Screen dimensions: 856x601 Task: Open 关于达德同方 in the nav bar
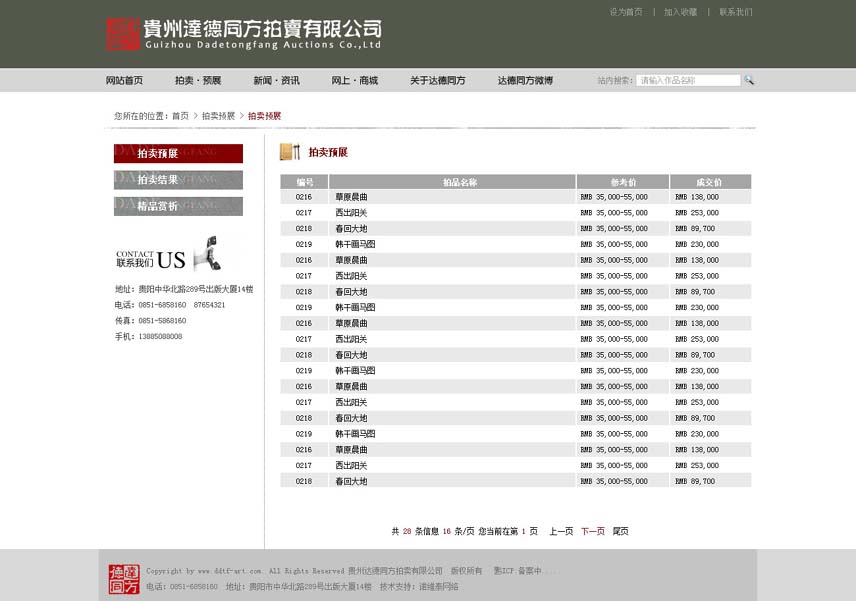(437, 81)
